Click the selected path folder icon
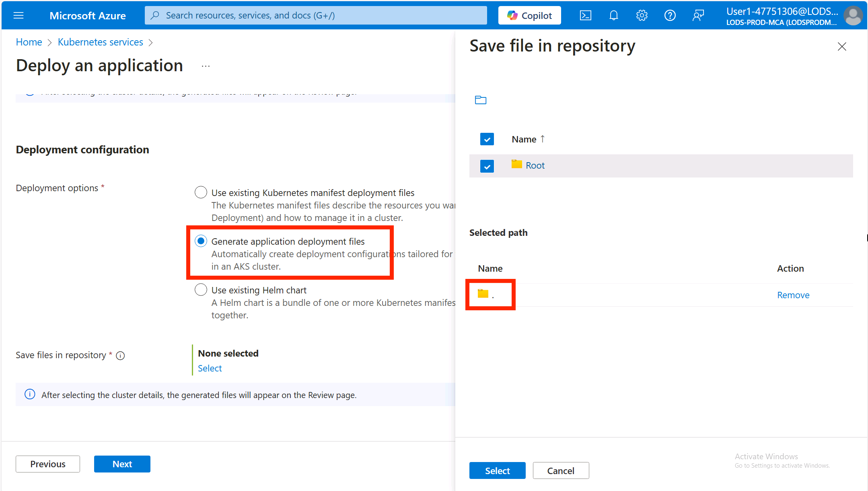The image size is (868, 491). pos(483,294)
